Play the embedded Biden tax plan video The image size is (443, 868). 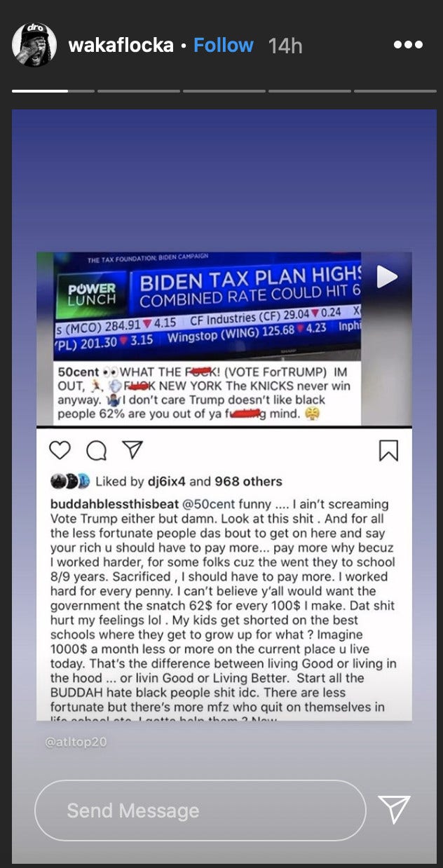click(387, 276)
